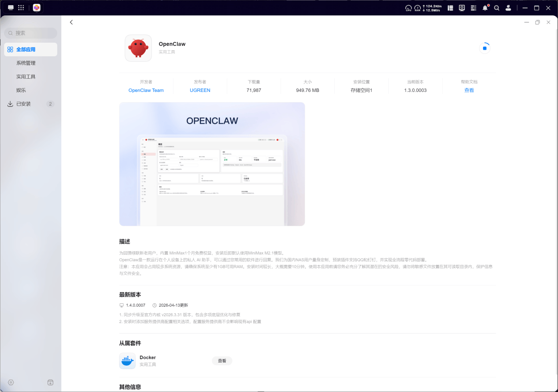This screenshot has height=392, width=558.
Task: Open the widget panel layout icon
Action: click(451, 8)
